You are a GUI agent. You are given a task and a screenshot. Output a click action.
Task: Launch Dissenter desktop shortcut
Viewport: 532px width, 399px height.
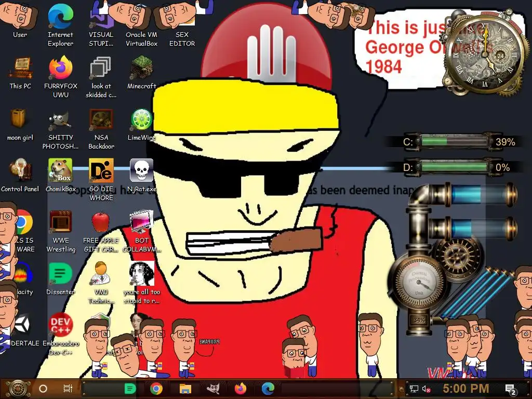coord(60,279)
